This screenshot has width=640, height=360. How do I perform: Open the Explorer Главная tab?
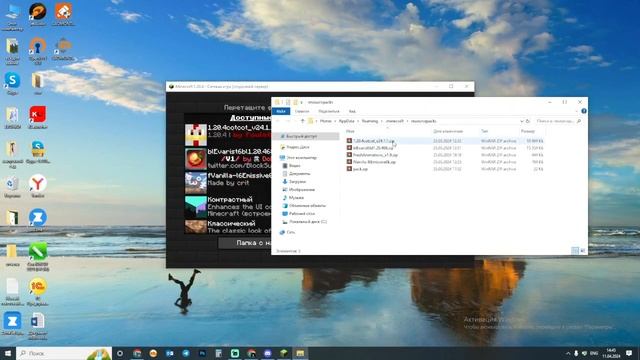[x=302, y=111]
